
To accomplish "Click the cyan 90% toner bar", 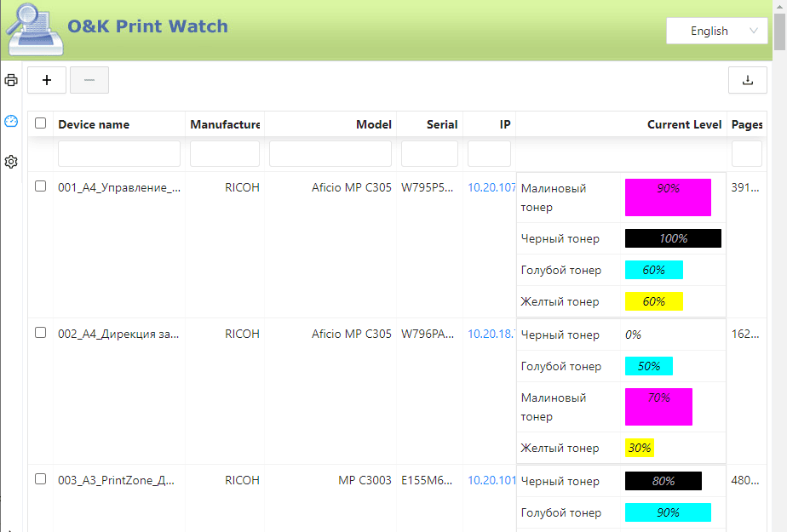I will tap(668, 512).
